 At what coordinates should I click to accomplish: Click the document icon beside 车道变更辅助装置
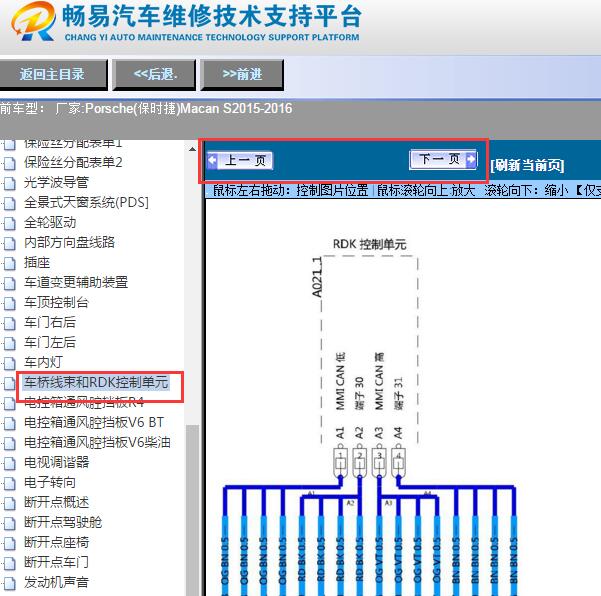tap(10, 283)
